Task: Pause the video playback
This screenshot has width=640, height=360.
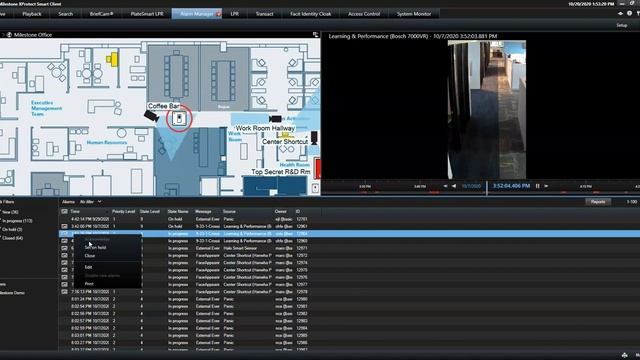Action: click(x=538, y=186)
